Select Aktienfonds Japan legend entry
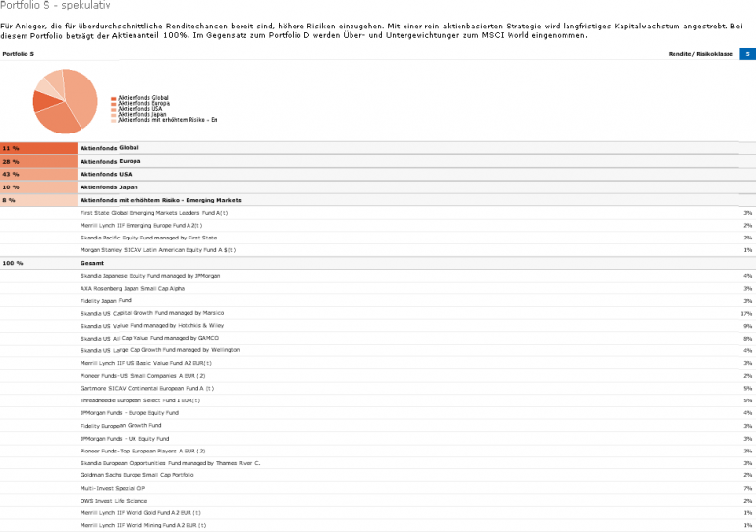This screenshot has width=756, height=532. tap(138, 114)
